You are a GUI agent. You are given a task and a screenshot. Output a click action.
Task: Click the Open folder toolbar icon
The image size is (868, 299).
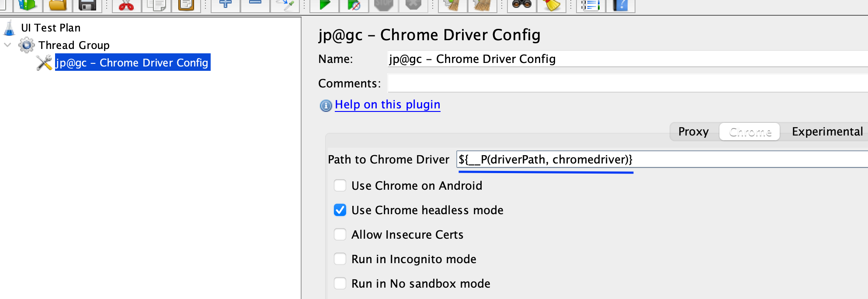[x=57, y=5]
